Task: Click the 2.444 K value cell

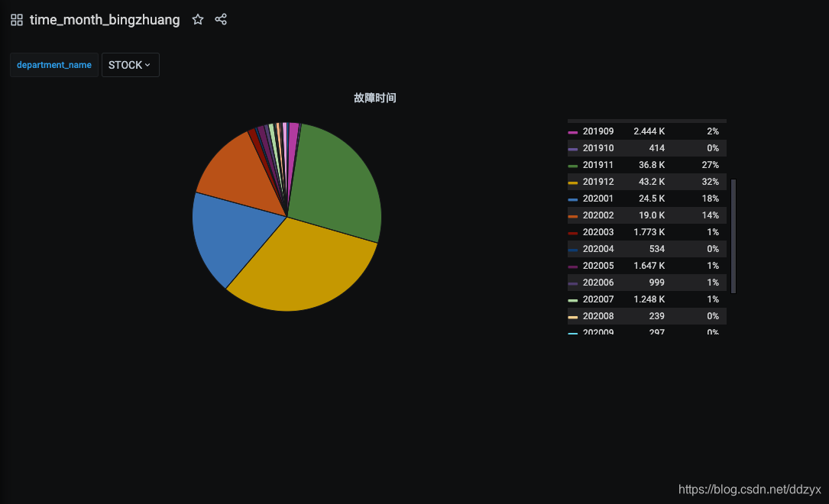Action: point(649,131)
